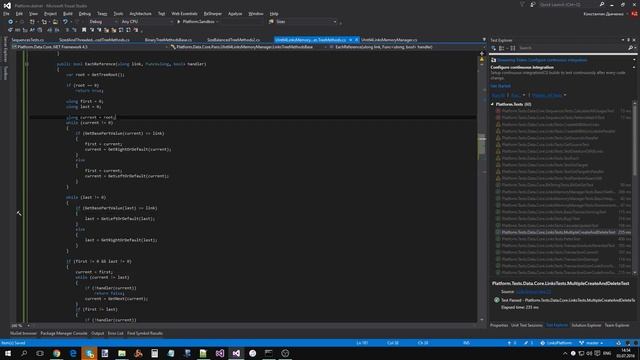Open the Architecture menu
The height and width of the screenshot is (360, 640).
point(140,13)
